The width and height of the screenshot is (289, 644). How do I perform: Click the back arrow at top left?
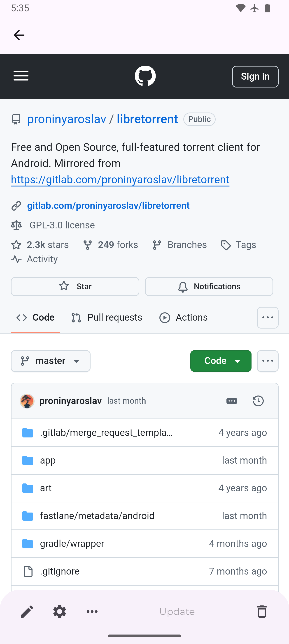(x=19, y=35)
